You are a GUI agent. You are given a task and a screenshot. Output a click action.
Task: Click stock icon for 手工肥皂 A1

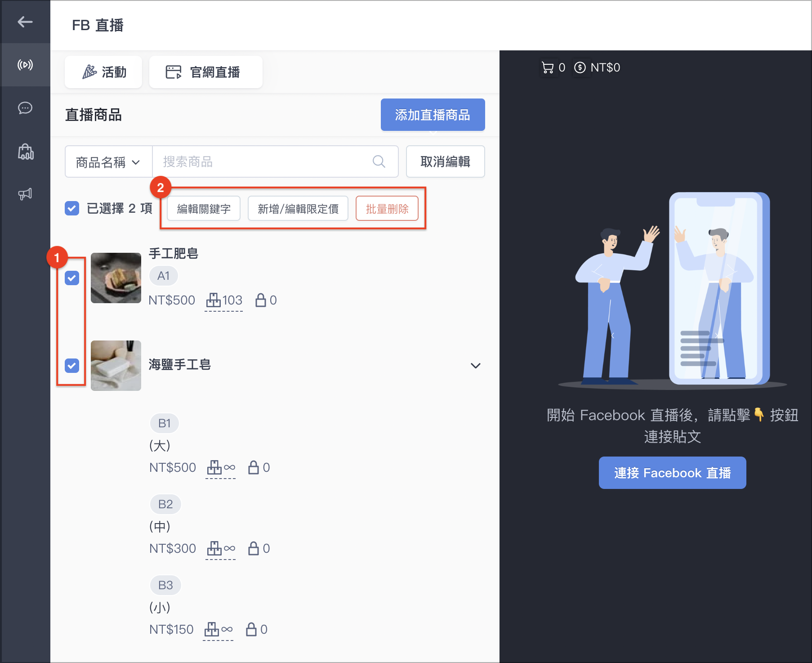(213, 300)
